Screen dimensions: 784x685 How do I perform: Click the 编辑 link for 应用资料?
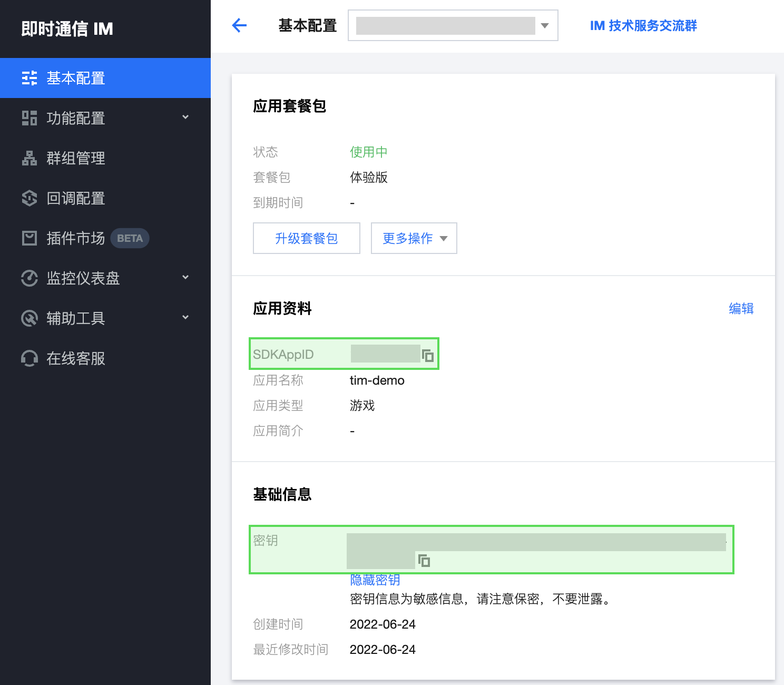click(741, 309)
